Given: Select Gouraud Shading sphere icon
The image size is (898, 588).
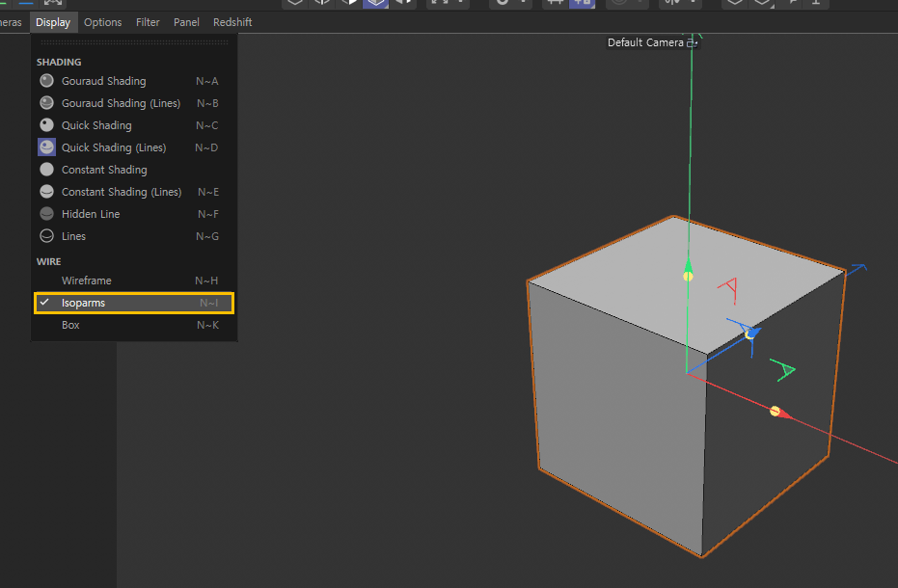Looking at the screenshot, I should pyautogui.click(x=46, y=81).
